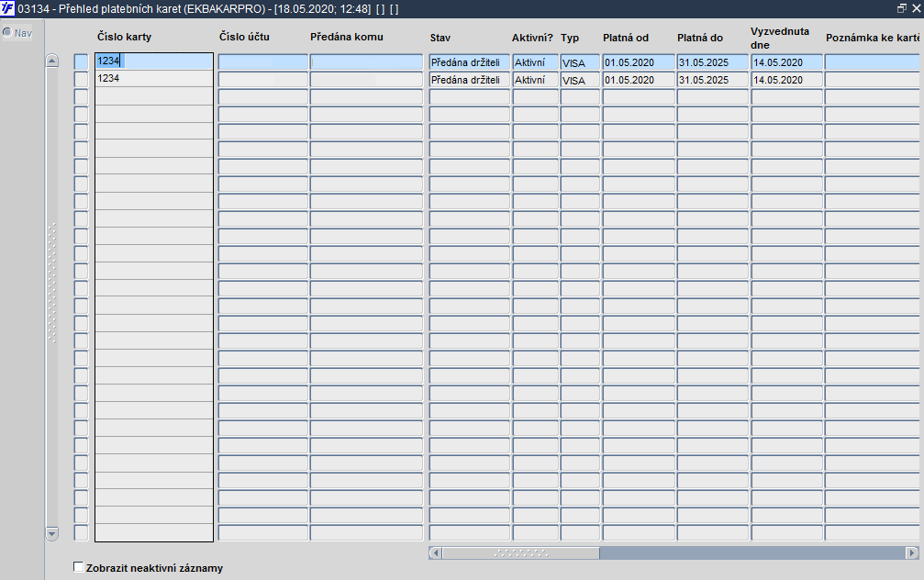Restore the window using the title bar restore icon
This screenshot has height=580, width=924.
click(x=902, y=8)
